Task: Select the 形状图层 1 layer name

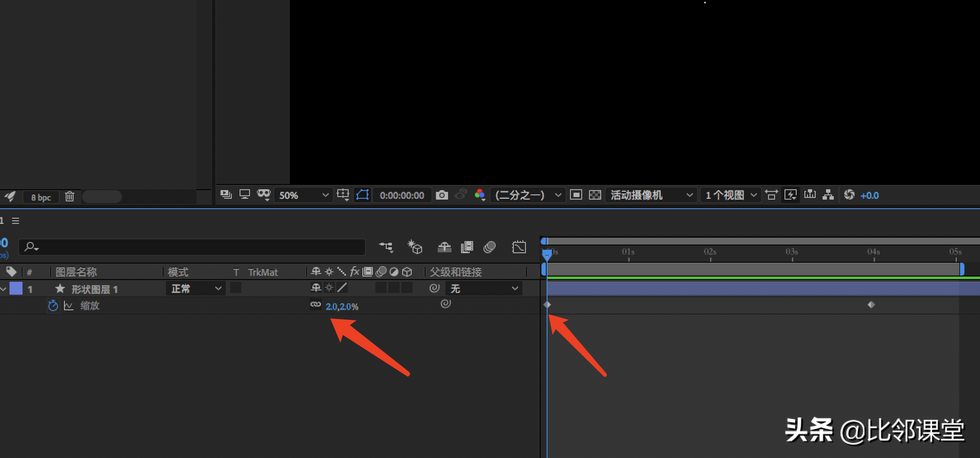Action: [x=94, y=289]
